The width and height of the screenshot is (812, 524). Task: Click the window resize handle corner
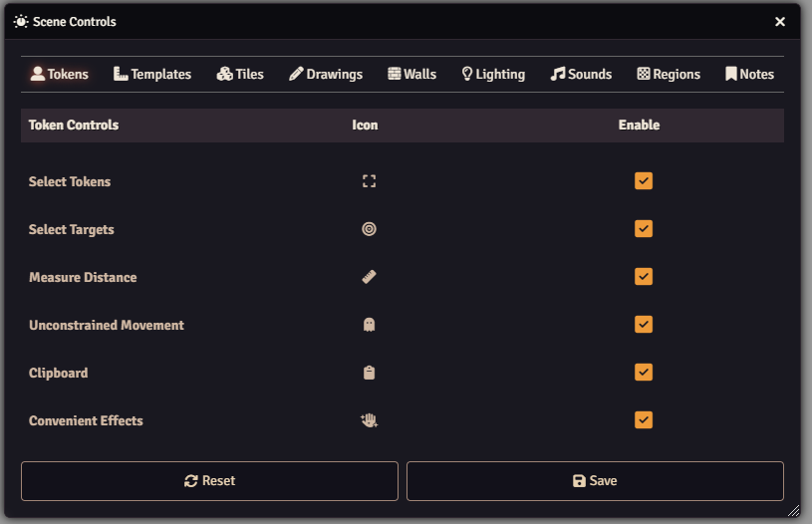point(793,511)
